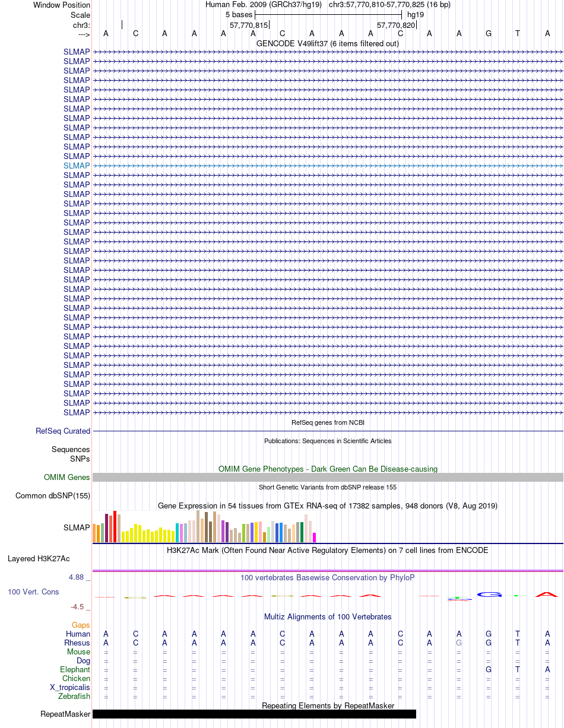This screenshot has height=728, width=564.
Task: Open Repeating Elements by RepeatMasker title
Action: pos(328,706)
